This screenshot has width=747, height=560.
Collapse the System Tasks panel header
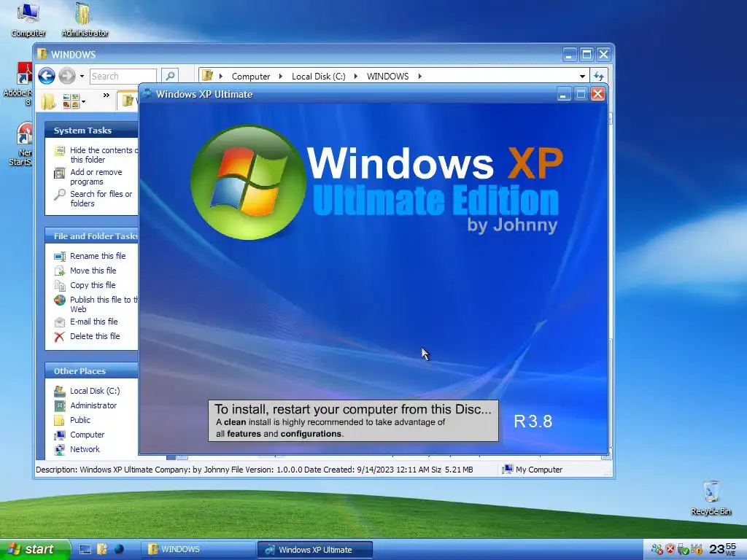(x=91, y=131)
